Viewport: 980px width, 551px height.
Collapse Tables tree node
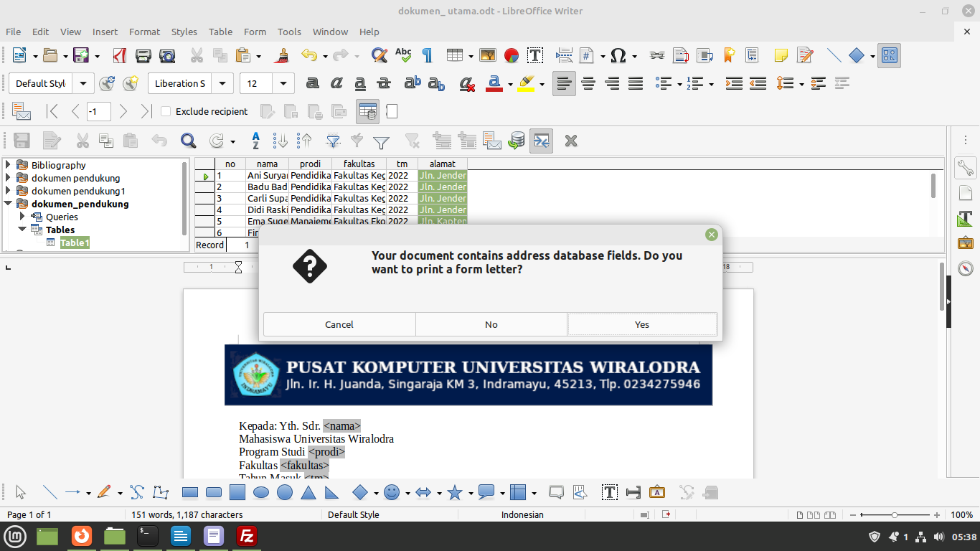pyautogui.click(x=23, y=230)
